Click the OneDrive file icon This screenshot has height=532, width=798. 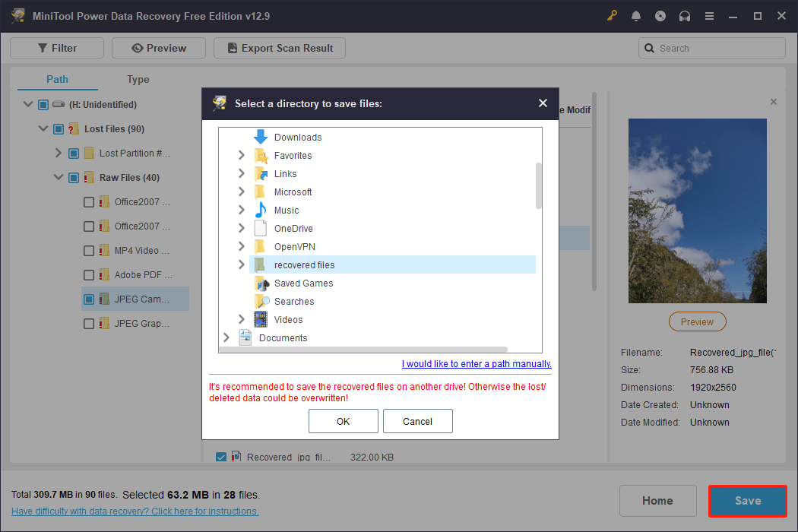tap(261, 228)
